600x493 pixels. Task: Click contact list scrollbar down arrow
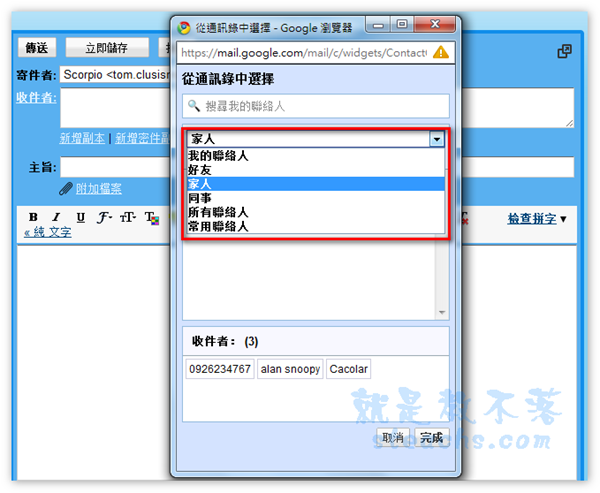click(x=442, y=312)
